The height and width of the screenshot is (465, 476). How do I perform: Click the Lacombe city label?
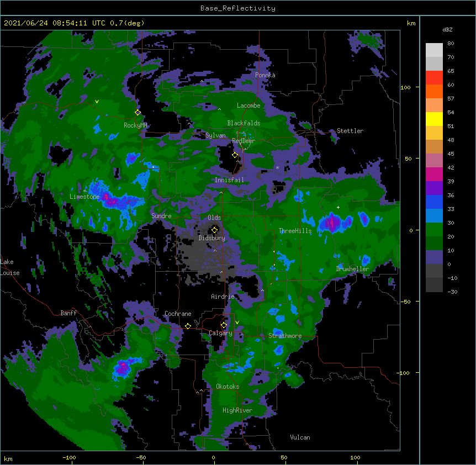(248, 105)
